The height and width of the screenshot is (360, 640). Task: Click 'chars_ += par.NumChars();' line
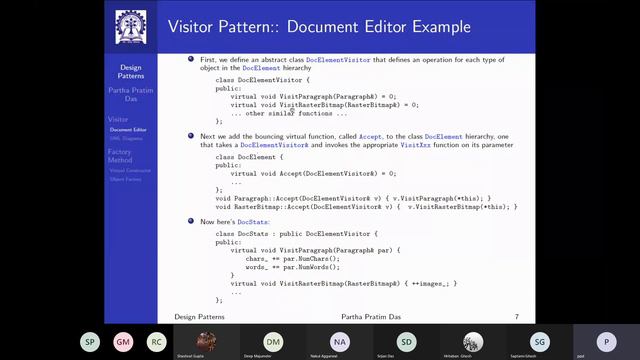pos(292,259)
